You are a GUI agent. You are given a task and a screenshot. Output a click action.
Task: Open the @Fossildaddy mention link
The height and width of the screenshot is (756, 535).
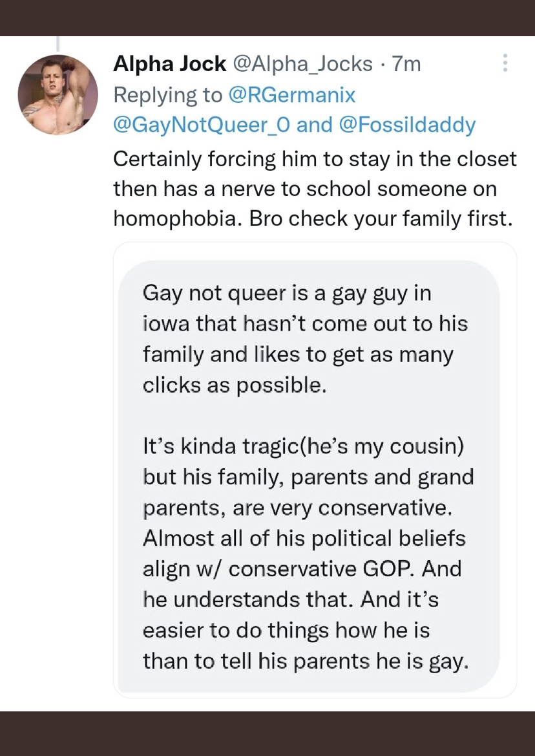coord(407,125)
